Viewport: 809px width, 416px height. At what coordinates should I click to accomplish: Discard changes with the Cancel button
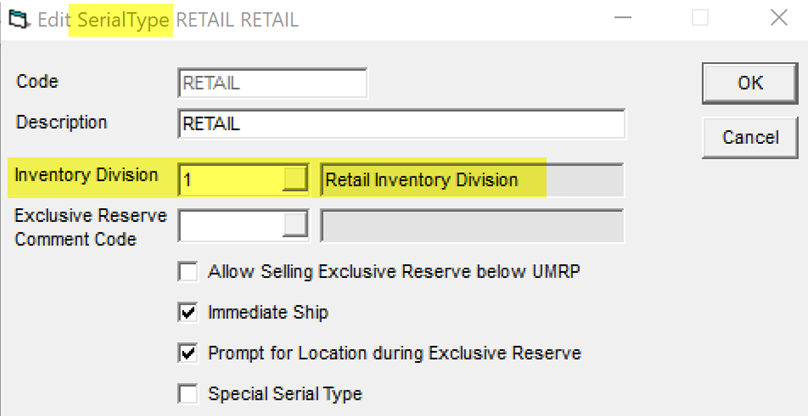coord(750,137)
